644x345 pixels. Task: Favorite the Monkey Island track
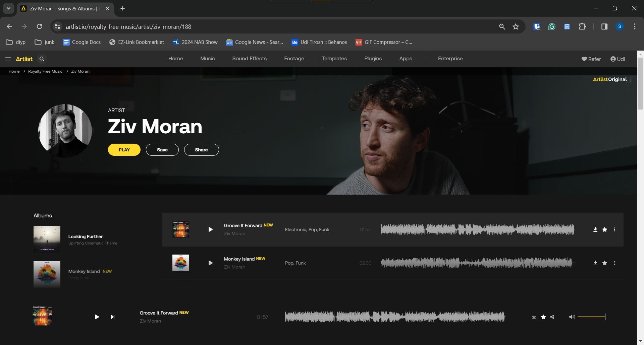605,263
